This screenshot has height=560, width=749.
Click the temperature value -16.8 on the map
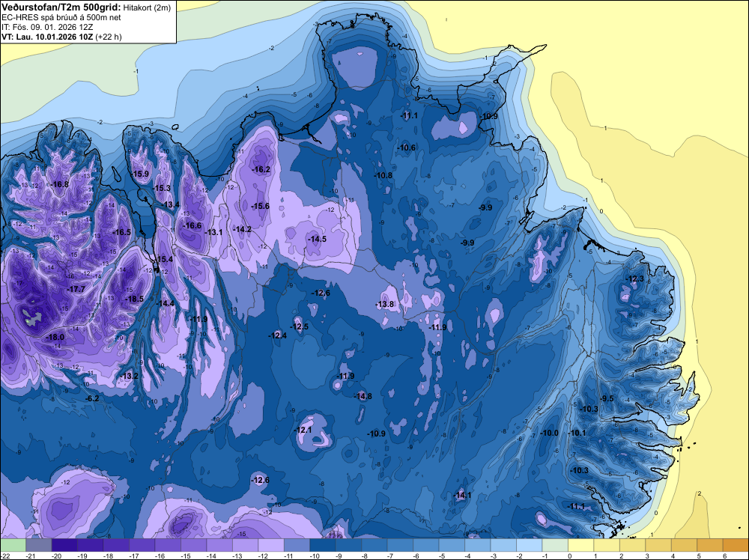pos(61,184)
